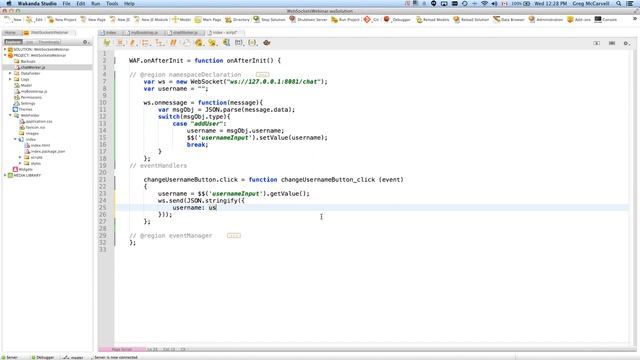The image size is (640, 360).
Task: Collapse the WebFolder tree node
Action: [x=10, y=116]
